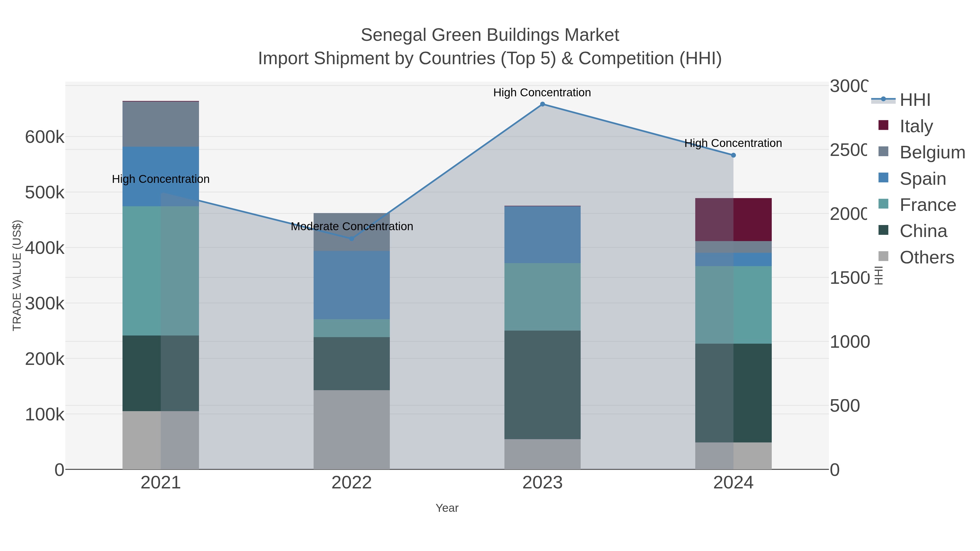Click the 'High Concentration' label above 2024
Viewport: 980px width, 551px height.
[733, 143]
